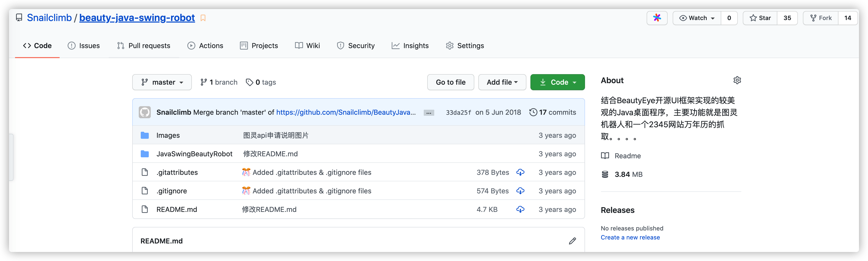The width and height of the screenshot is (868, 261).
Task: Click the Snailclimb author name in commit bar
Action: point(174,112)
